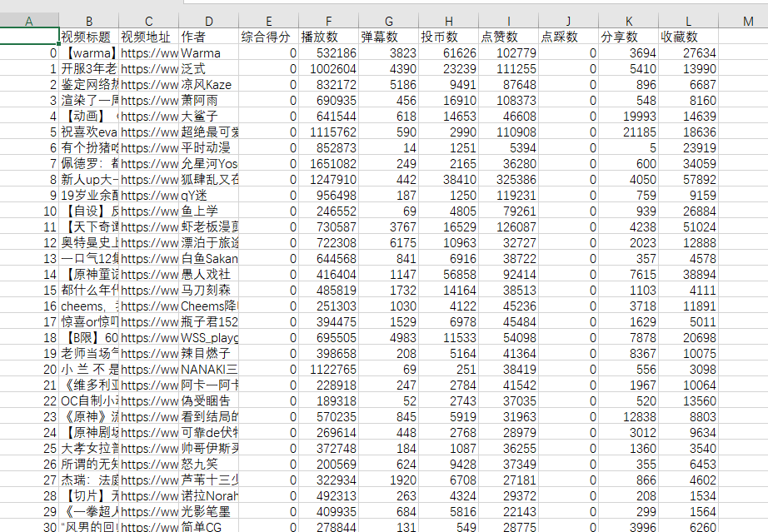
Task: Click likes cell 126087
Action: (x=508, y=227)
